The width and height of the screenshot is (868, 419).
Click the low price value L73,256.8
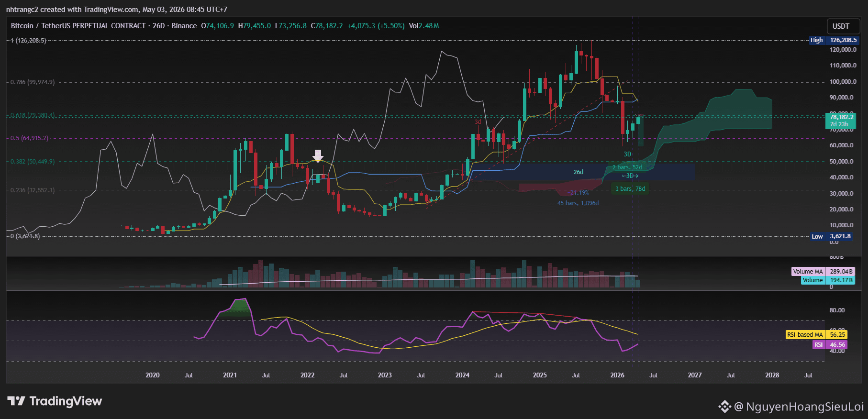coord(291,26)
